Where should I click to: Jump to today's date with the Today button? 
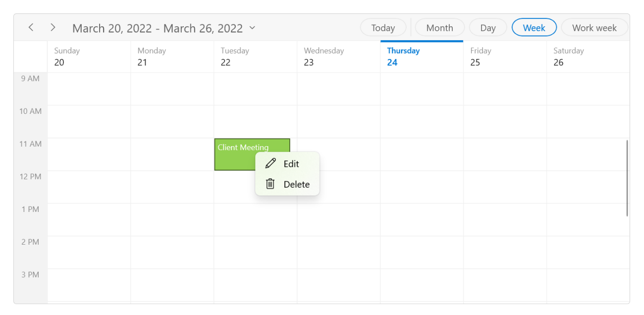tap(383, 27)
